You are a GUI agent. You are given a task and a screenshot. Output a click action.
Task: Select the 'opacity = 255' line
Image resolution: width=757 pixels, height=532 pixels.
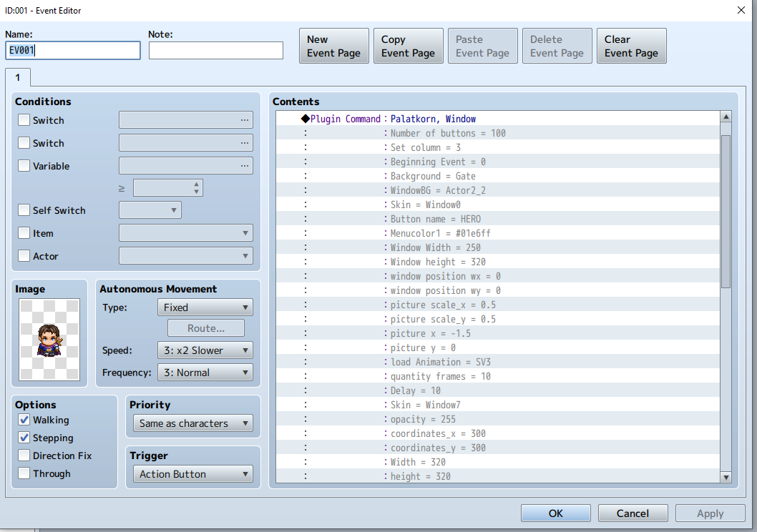tap(498, 419)
